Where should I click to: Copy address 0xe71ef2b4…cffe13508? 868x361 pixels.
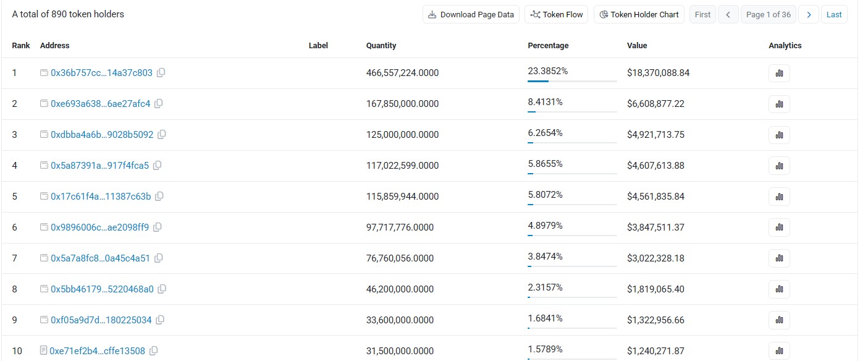point(154,351)
